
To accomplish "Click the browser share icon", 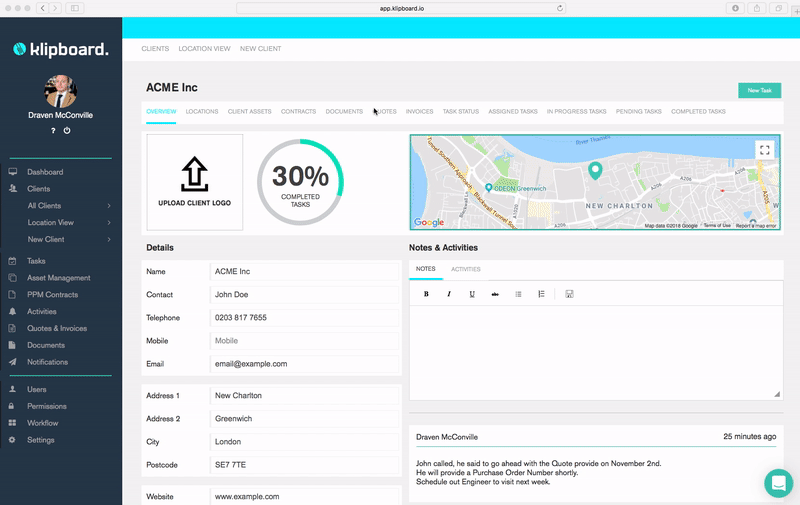I will coord(757,8).
